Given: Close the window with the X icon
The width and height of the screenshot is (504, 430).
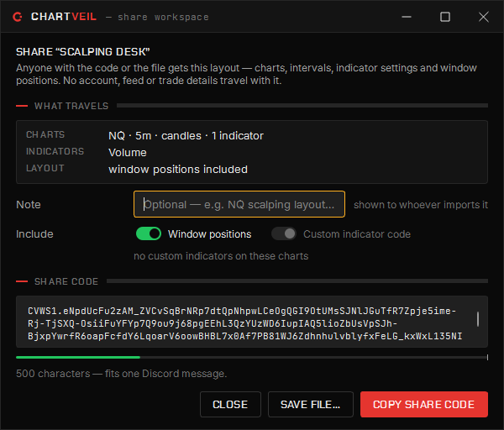Looking at the screenshot, I should (x=484, y=17).
